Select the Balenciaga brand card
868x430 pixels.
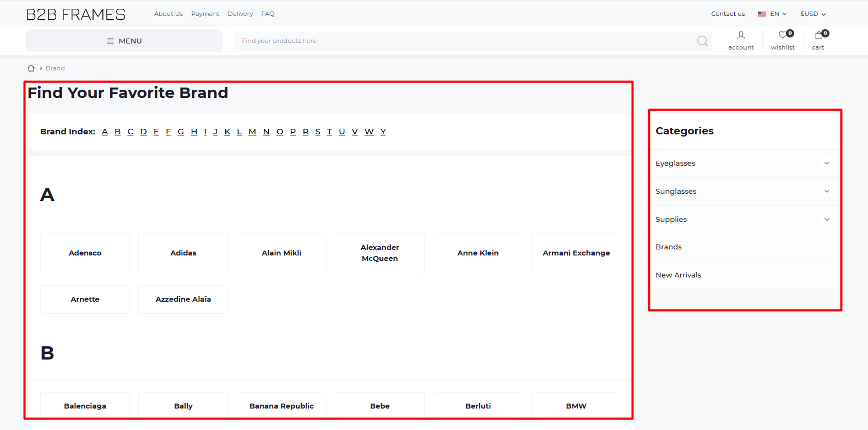[x=85, y=406]
